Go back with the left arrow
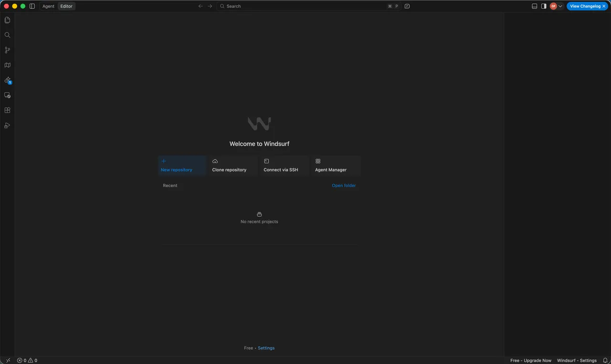Screen dimensions: 611x364 point(200,6)
